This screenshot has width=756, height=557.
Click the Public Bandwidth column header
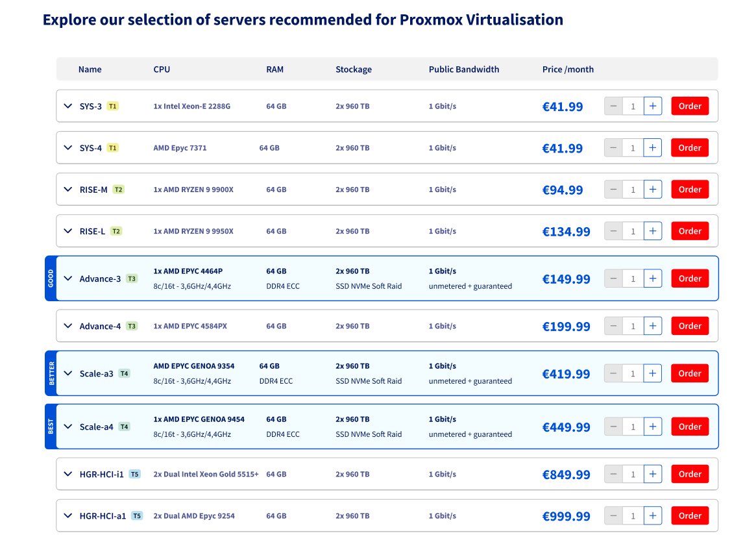(x=464, y=69)
